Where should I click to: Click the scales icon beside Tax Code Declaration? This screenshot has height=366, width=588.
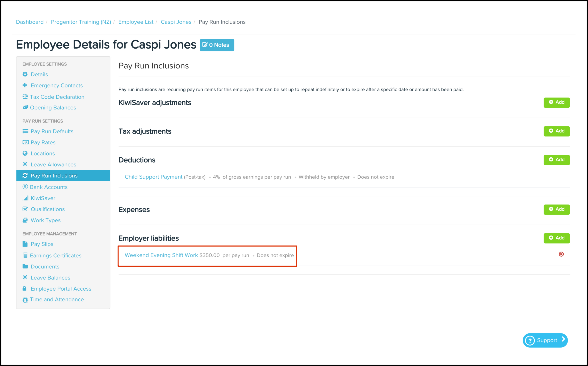pyautogui.click(x=25, y=97)
